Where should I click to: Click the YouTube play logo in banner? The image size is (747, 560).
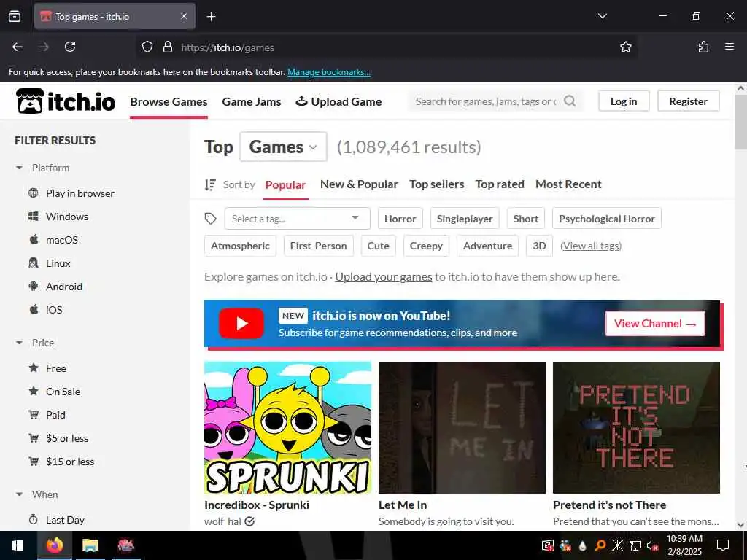point(241,323)
